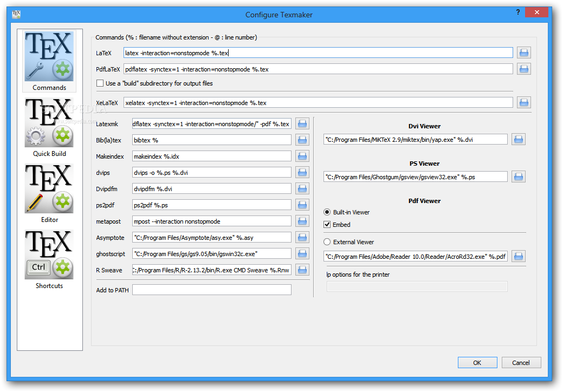
Task: Click into the XeLaTeX command field
Action: (318, 102)
